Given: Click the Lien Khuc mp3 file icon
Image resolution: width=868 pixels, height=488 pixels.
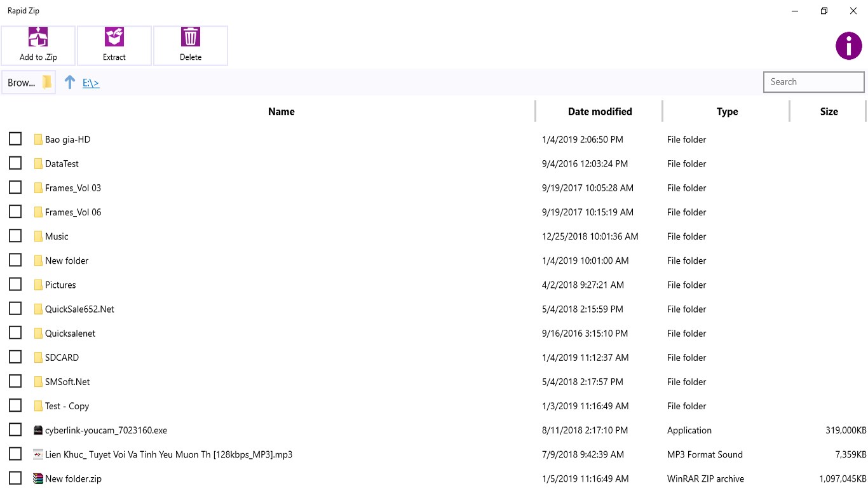Looking at the screenshot, I should (x=38, y=454).
